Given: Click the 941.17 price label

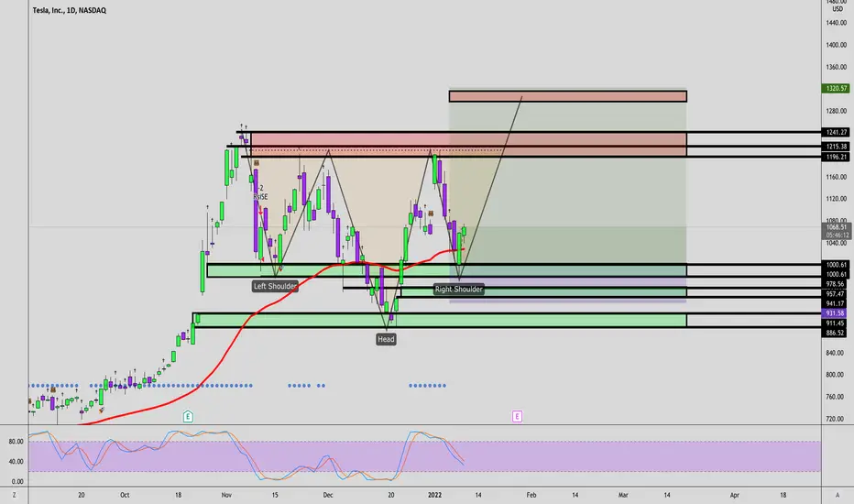Looking at the screenshot, I should tap(836, 303).
